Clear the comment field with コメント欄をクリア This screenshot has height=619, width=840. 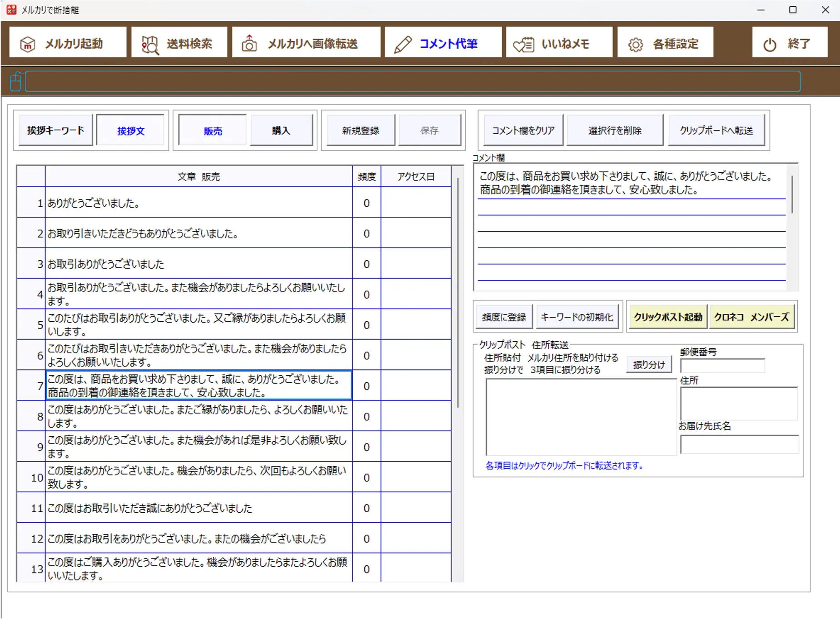[x=522, y=130]
